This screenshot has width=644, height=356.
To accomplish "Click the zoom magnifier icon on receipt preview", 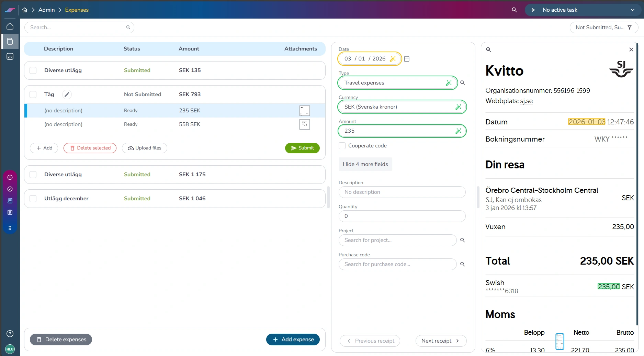I will click(x=488, y=50).
